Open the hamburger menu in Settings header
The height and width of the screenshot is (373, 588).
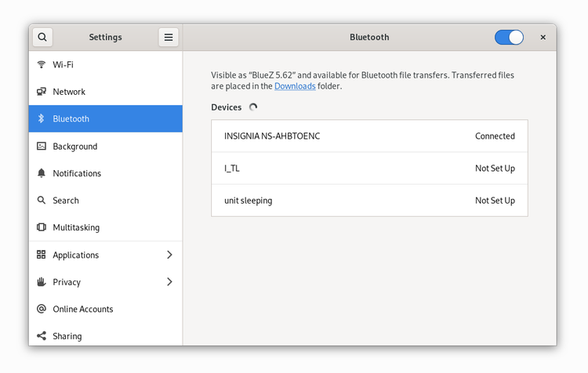(169, 37)
